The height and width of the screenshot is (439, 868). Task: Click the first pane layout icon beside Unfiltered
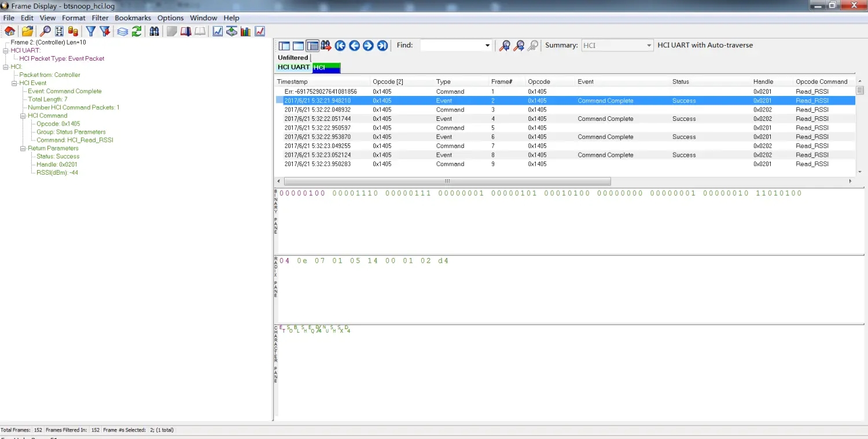284,46
